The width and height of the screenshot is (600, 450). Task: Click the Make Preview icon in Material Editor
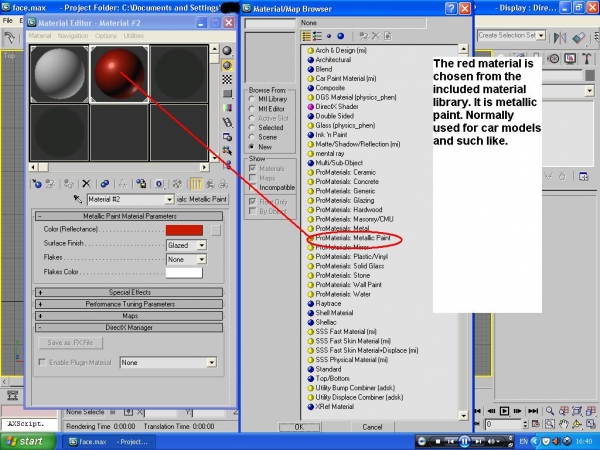227,122
